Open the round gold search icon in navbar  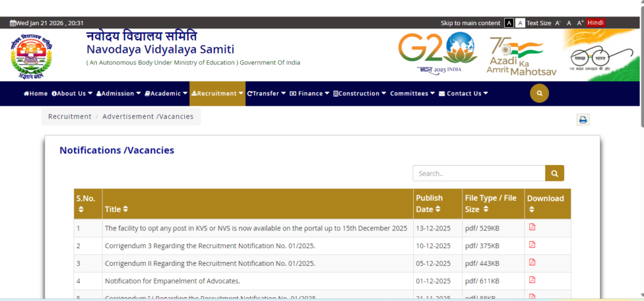point(540,93)
